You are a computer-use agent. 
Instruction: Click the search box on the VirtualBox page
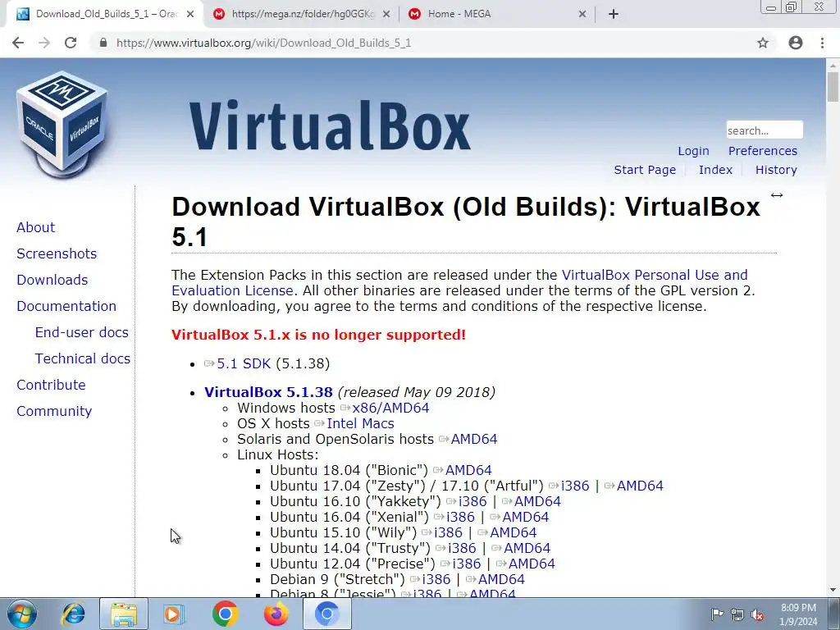click(x=765, y=130)
